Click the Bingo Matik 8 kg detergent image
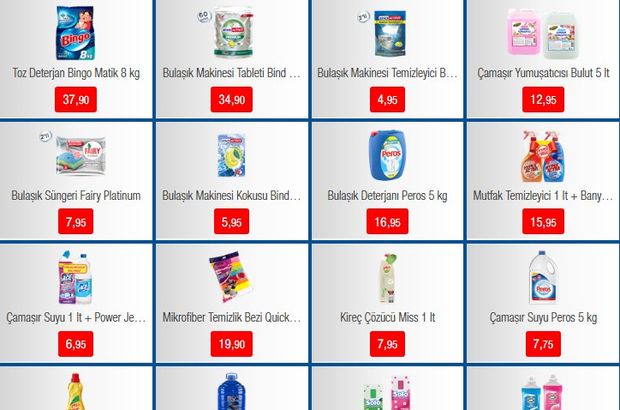This screenshot has width=620, height=410. click(x=75, y=33)
